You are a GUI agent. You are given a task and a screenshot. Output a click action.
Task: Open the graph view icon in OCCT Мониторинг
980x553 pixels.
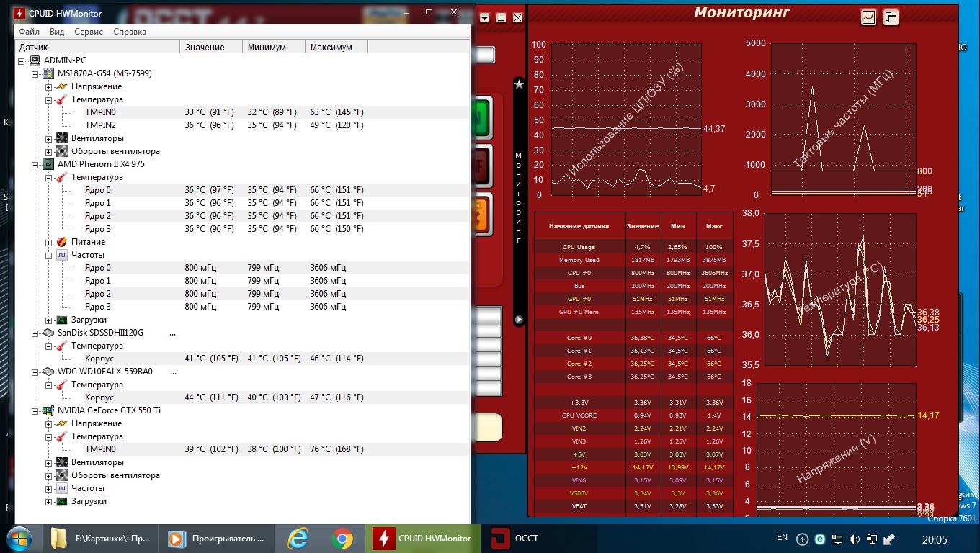pyautogui.click(x=868, y=18)
